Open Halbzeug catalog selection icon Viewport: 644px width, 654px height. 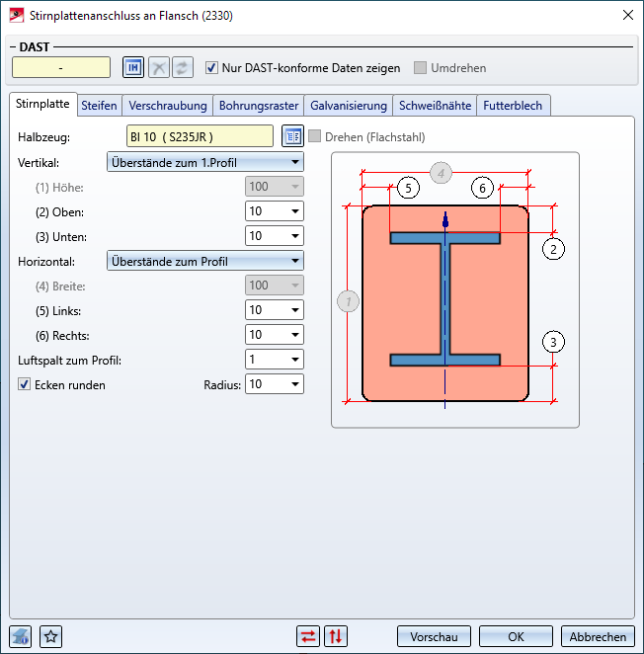coord(292,136)
